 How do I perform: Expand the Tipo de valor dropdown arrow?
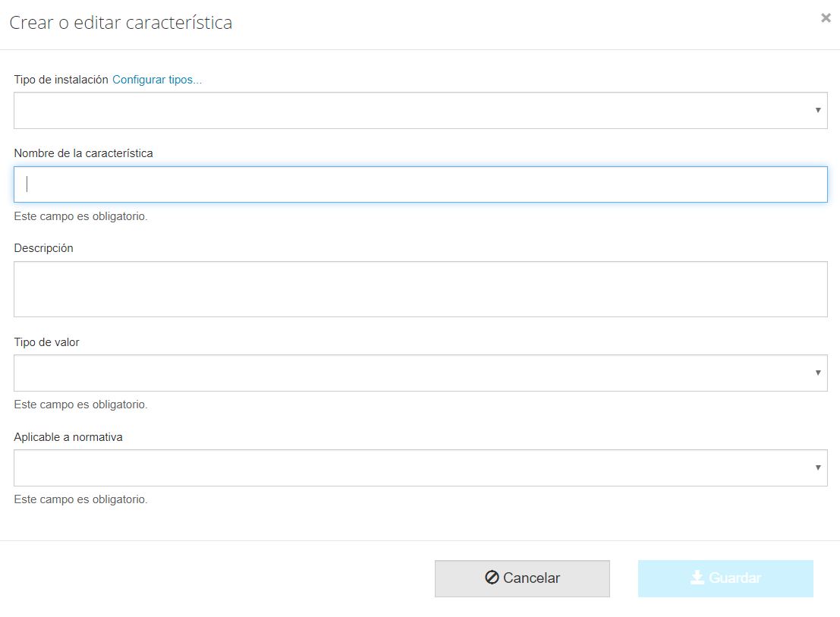(818, 373)
